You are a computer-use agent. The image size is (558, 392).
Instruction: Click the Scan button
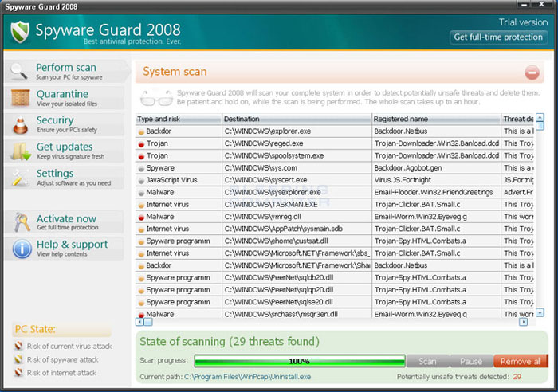click(428, 361)
